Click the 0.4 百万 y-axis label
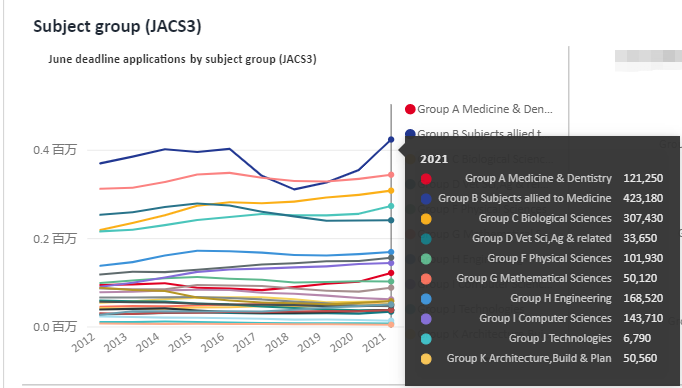This screenshot has width=682, height=388. pyautogui.click(x=55, y=150)
